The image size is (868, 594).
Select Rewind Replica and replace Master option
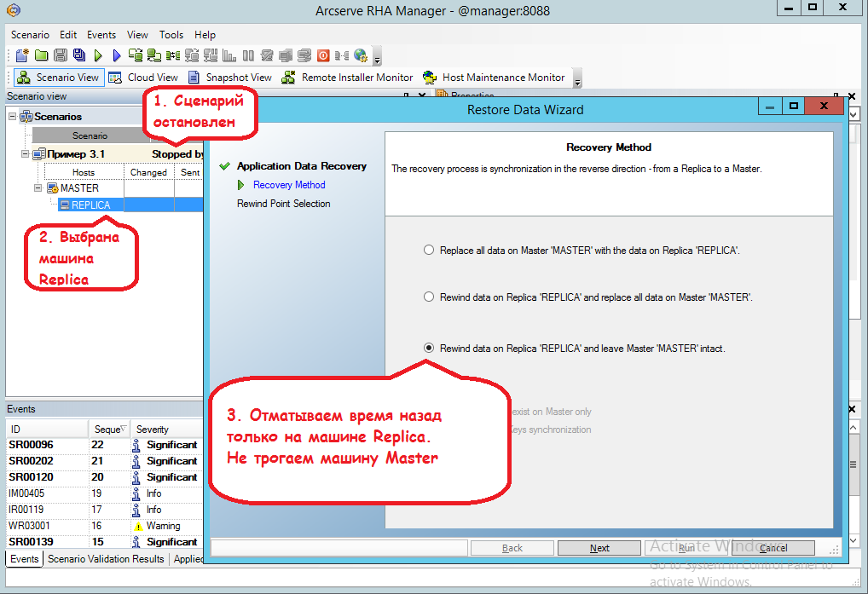[429, 297]
